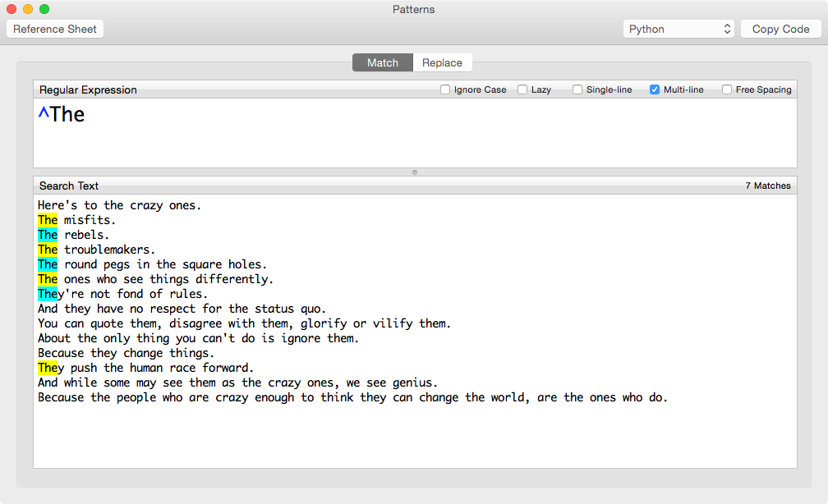This screenshot has width=828, height=504.
Task: Toggle the Single-line checkbox
Action: click(577, 89)
